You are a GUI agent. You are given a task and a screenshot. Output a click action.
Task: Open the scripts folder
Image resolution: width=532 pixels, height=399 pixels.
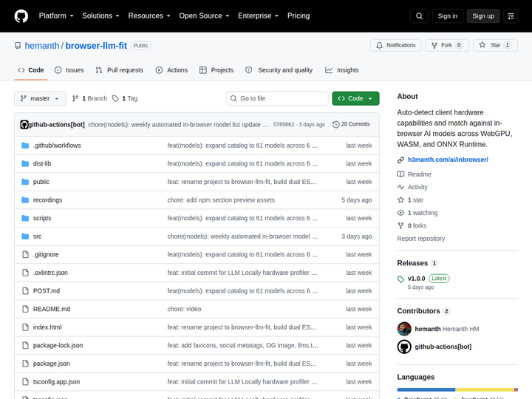pos(42,218)
